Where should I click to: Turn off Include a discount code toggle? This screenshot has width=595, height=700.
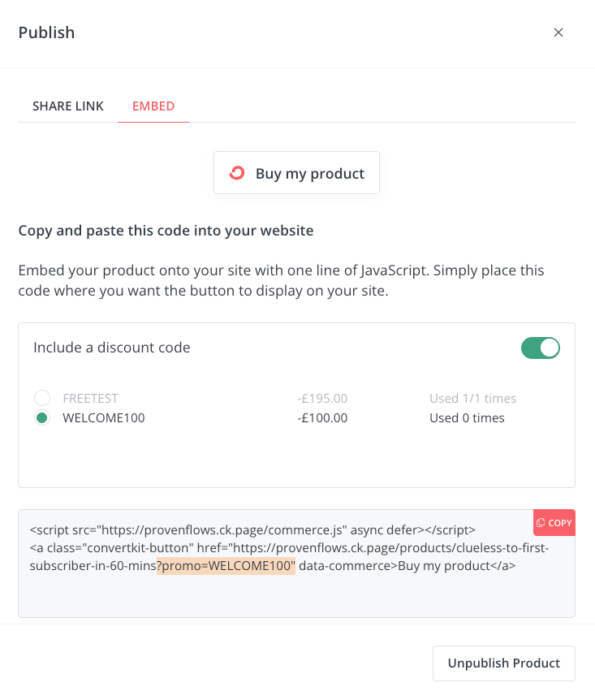pos(540,348)
